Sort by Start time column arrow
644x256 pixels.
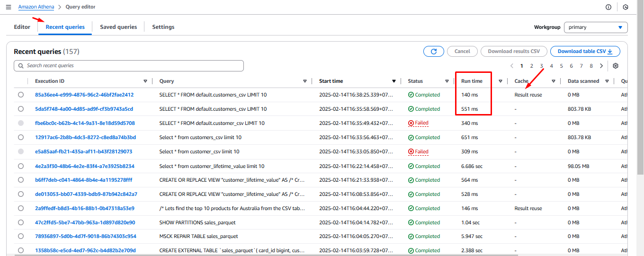coord(394,81)
